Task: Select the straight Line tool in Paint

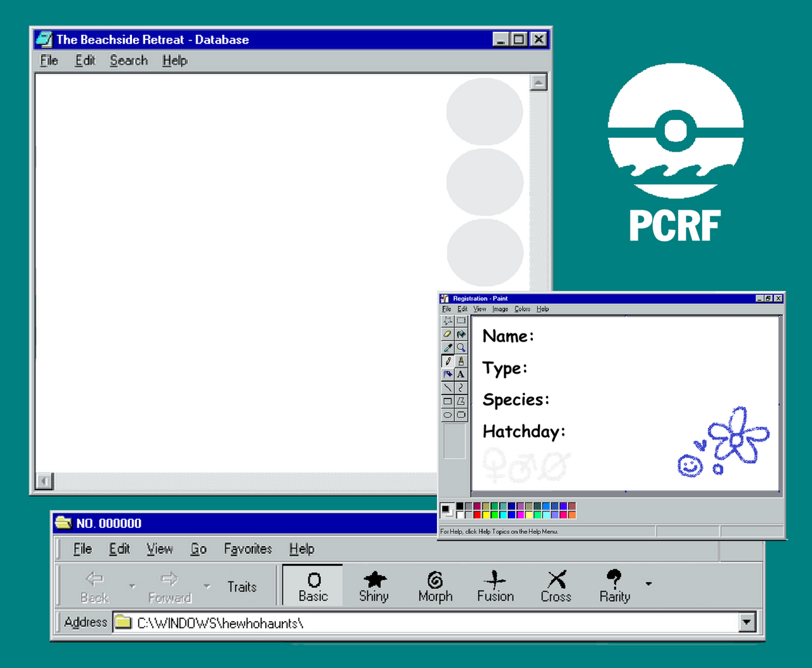Action: 448,388
